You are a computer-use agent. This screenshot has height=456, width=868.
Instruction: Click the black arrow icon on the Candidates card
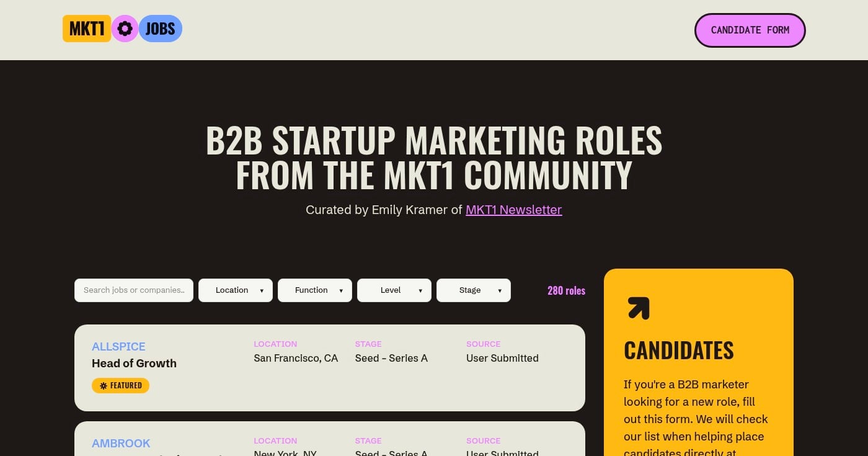637,308
